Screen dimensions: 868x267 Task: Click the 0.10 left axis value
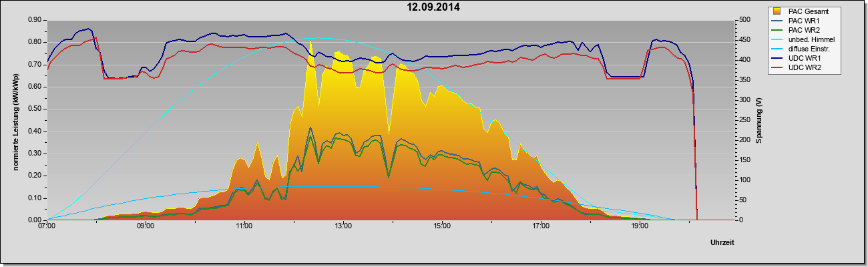35,198
